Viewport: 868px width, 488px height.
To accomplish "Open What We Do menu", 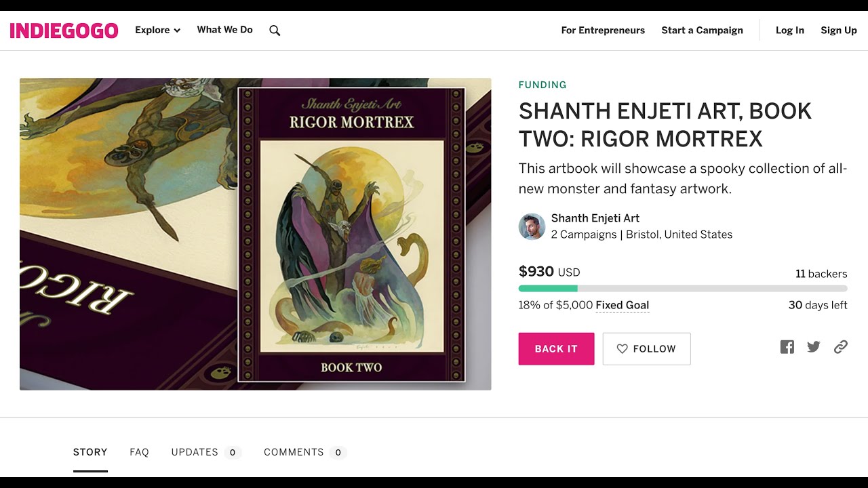I will coord(224,30).
